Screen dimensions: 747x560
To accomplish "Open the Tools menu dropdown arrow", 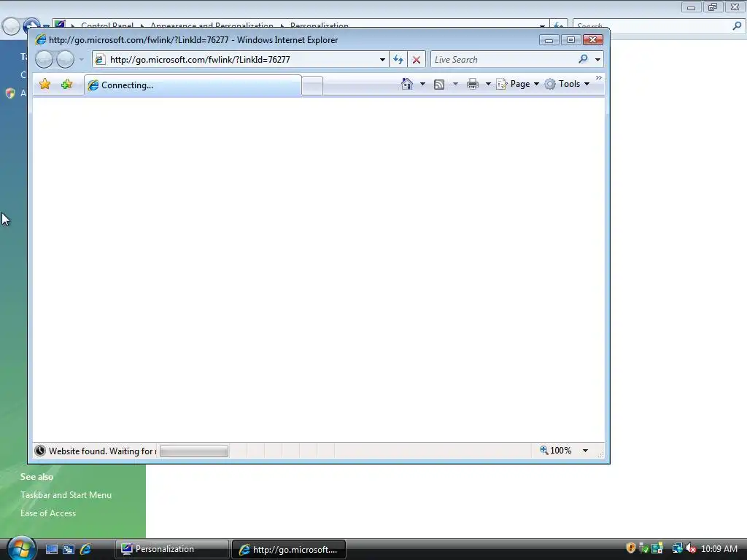I will pyautogui.click(x=587, y=84).
